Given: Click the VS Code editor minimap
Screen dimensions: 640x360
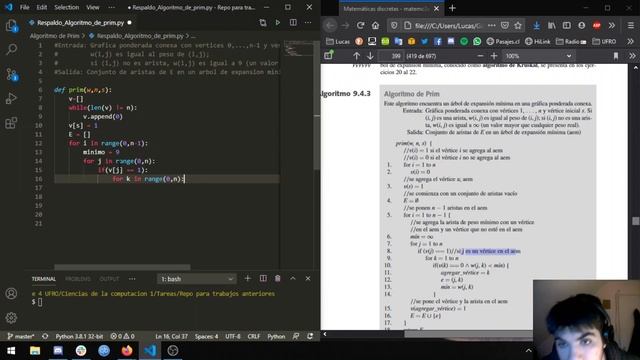Looking at the screenshot, I should (x=298, y=49).
